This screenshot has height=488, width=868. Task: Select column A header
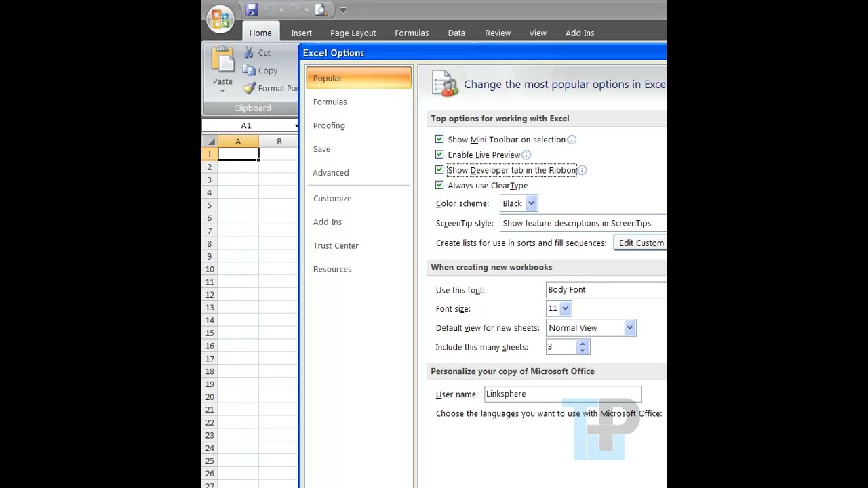tap(238, 142)
